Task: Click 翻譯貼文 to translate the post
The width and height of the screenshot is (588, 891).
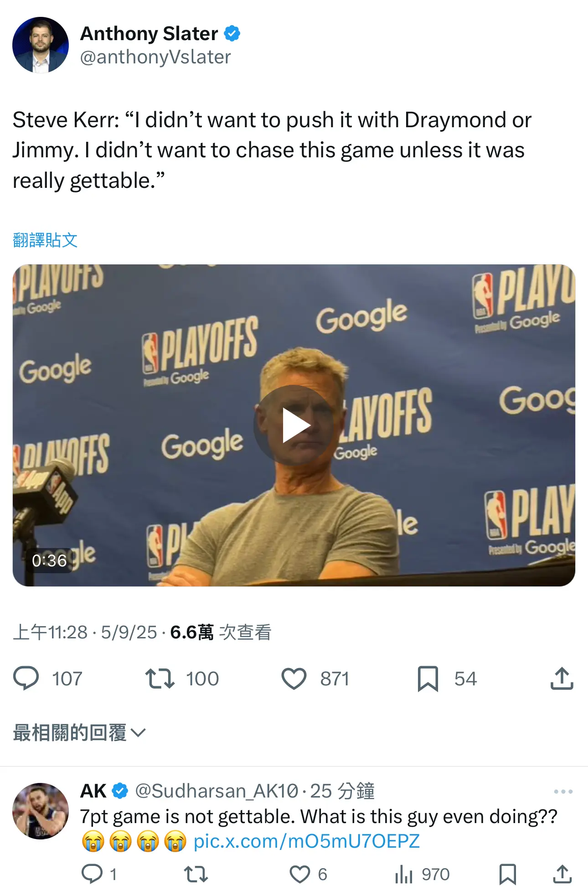Action: (45, 240)
